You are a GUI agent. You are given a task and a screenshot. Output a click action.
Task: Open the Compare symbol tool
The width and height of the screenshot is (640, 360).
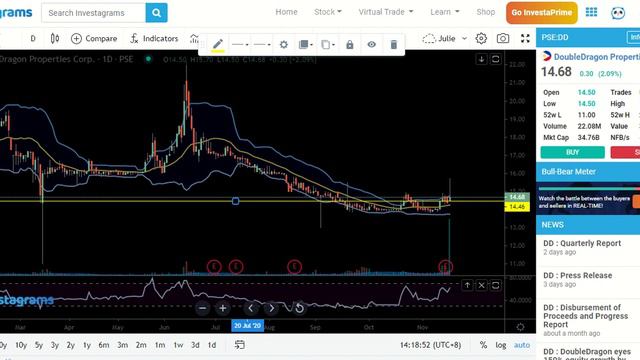tap(94, 38)
